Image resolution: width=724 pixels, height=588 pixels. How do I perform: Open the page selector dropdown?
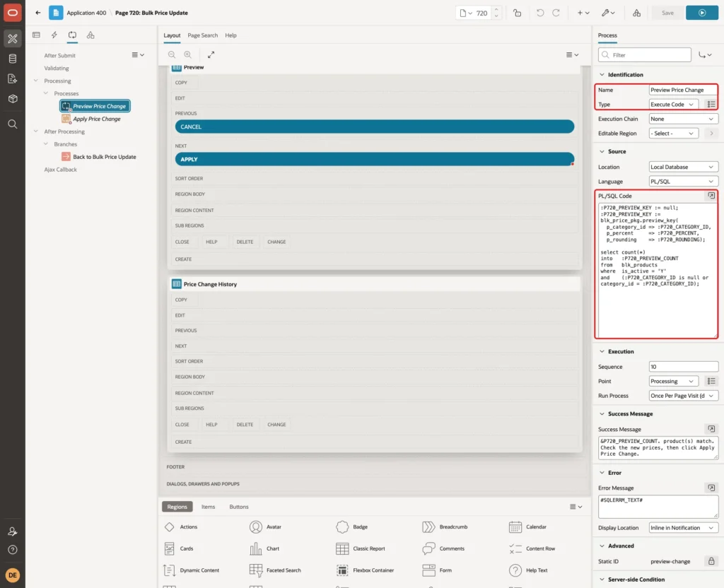[466, 13]
